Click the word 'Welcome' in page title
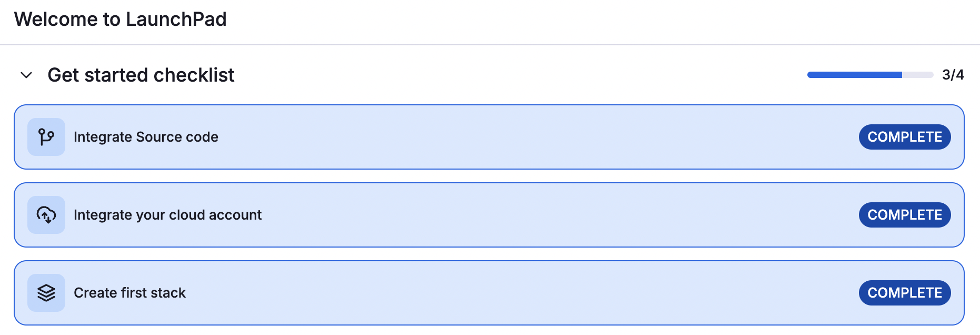 click(x=56, y=19)
